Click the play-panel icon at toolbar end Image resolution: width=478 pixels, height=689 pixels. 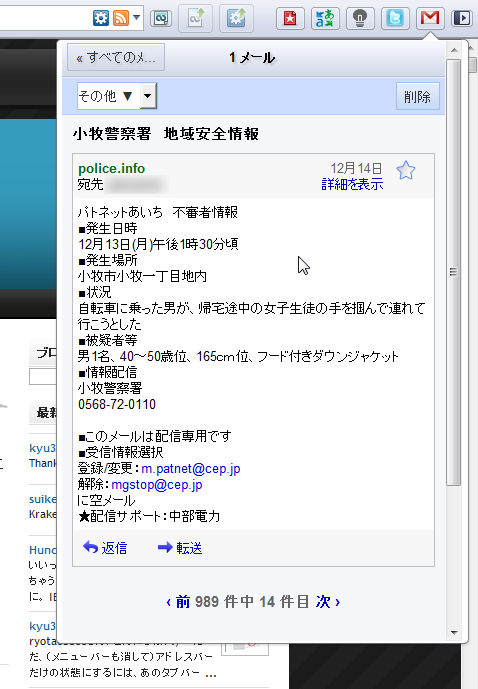pyautogui.click(x=462, y=18)
